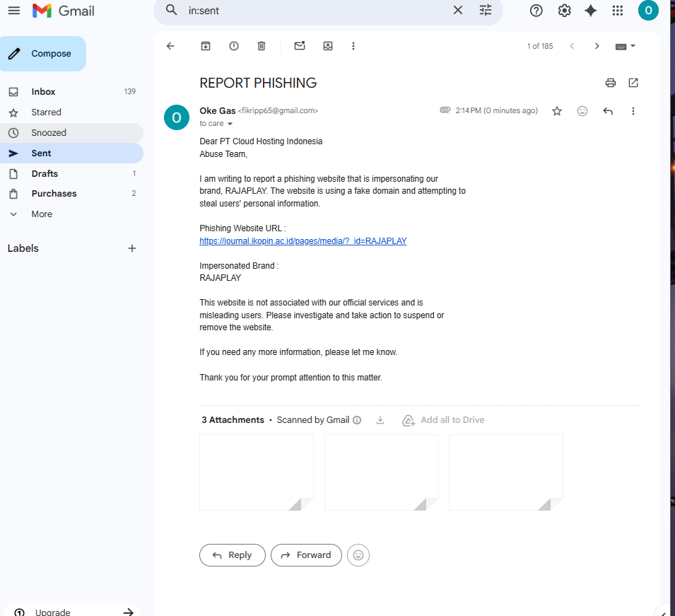Click the Reply button
The height and width of the screenshot is (616, 675).
click(233, 555)
